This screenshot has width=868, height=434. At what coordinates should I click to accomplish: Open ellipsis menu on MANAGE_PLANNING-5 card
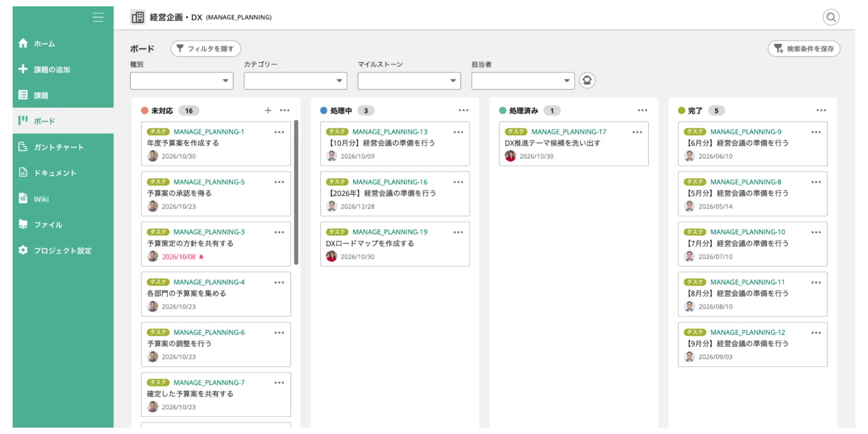click(279, 182)
